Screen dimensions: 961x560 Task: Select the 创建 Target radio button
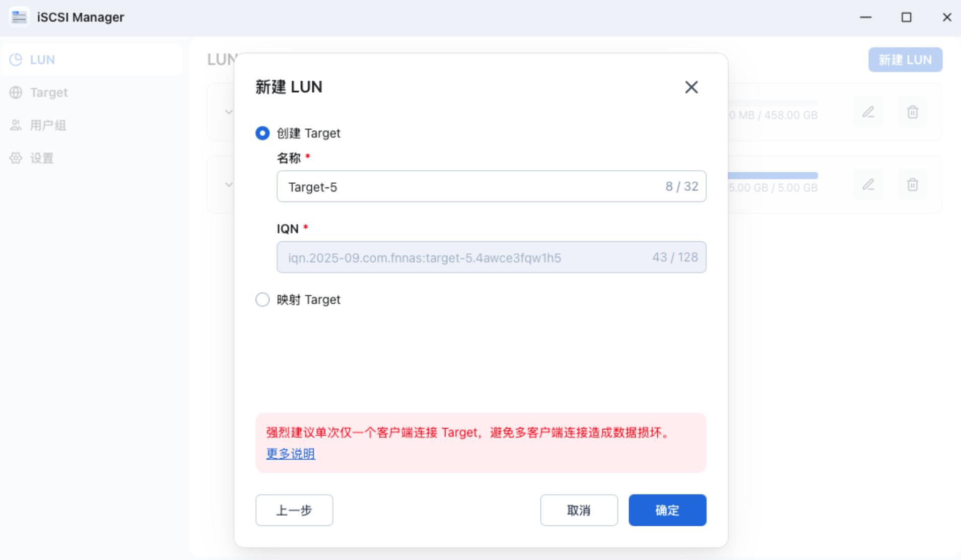pos(262,133)
